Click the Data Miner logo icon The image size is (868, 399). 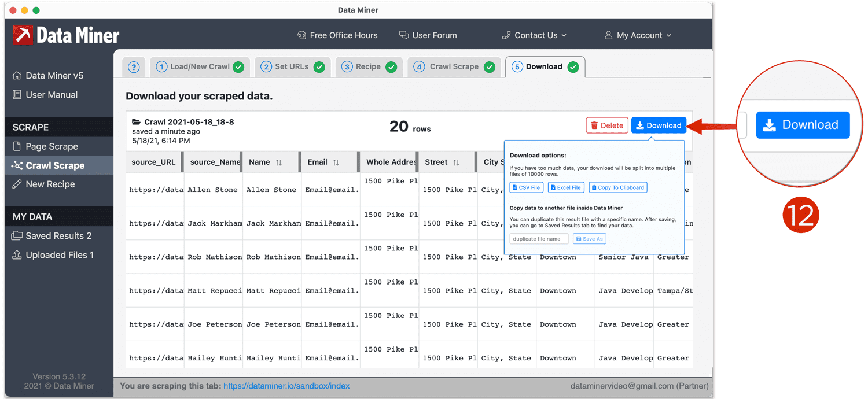pyautogui.click(x=23, y=35)
